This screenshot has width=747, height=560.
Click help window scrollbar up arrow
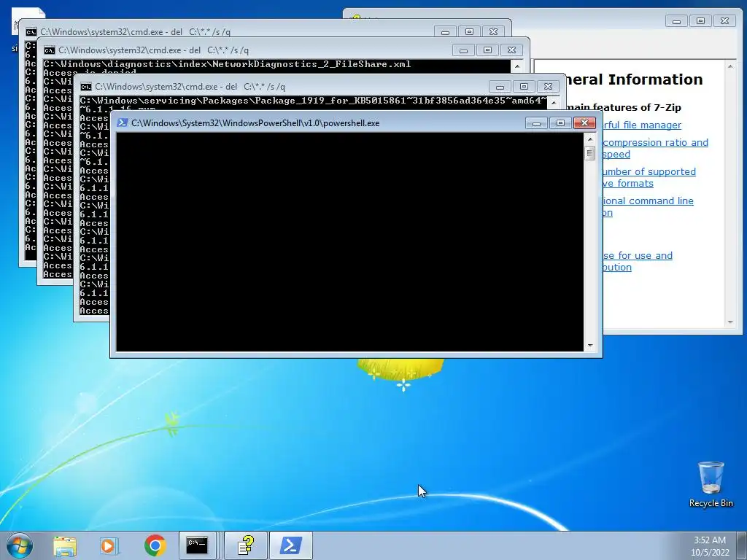pyautogui.click(x=730, y=66)
